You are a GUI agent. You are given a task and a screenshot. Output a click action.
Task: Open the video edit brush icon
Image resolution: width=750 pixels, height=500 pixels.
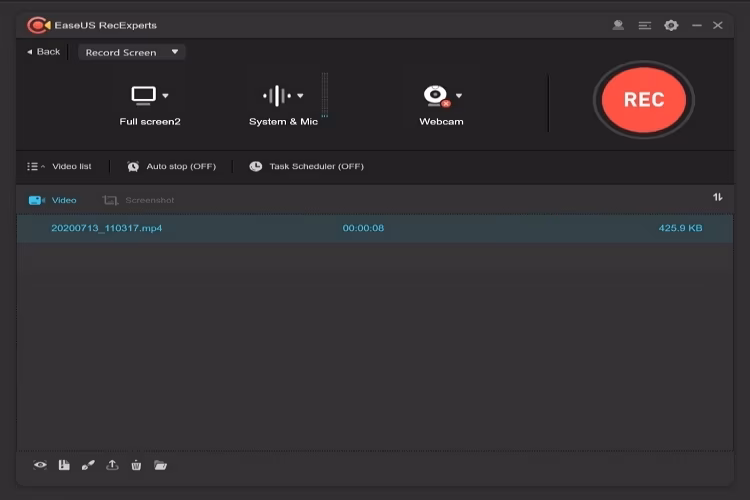[88, 465]
